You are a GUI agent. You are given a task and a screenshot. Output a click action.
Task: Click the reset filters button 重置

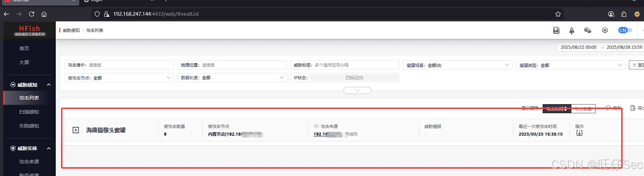pos(637,65)
